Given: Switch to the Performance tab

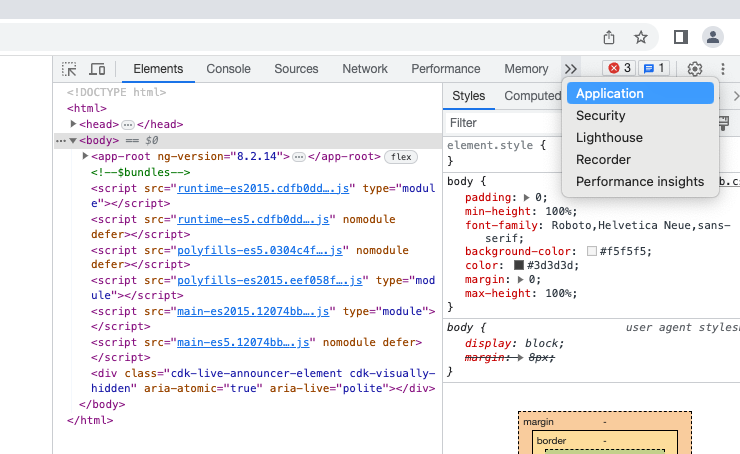Looking at the screenshot, I should (446, 69).
